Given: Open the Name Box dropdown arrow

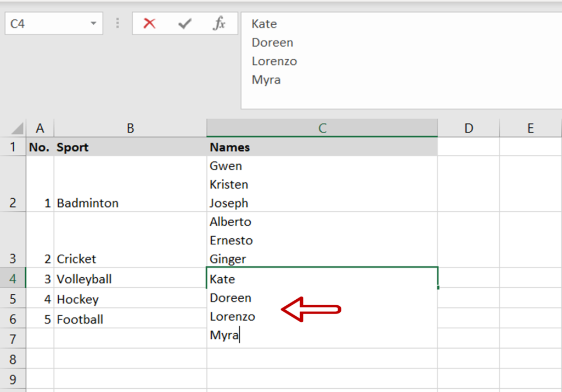Looking at the screenshot, I should pos(93,23).
